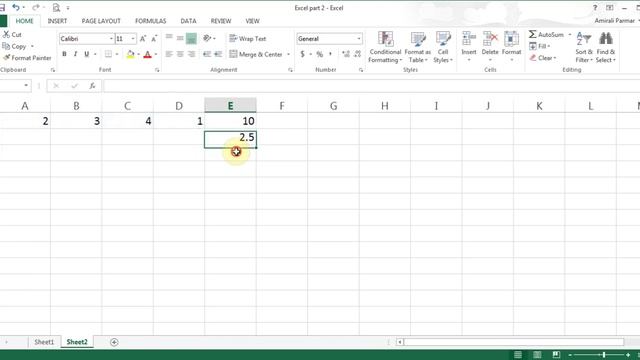Click Increase Decimal icon
640x360 pixels.
coord(346,54)
